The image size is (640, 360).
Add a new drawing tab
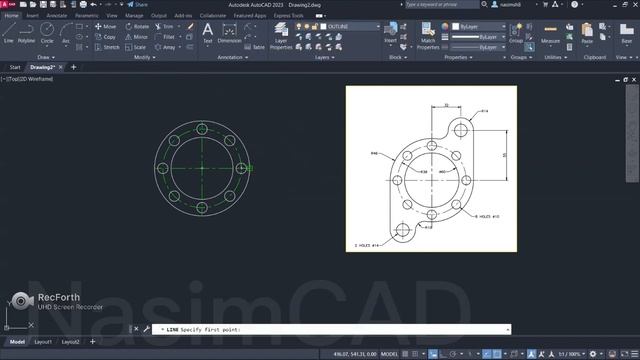[x=73, y=67]
